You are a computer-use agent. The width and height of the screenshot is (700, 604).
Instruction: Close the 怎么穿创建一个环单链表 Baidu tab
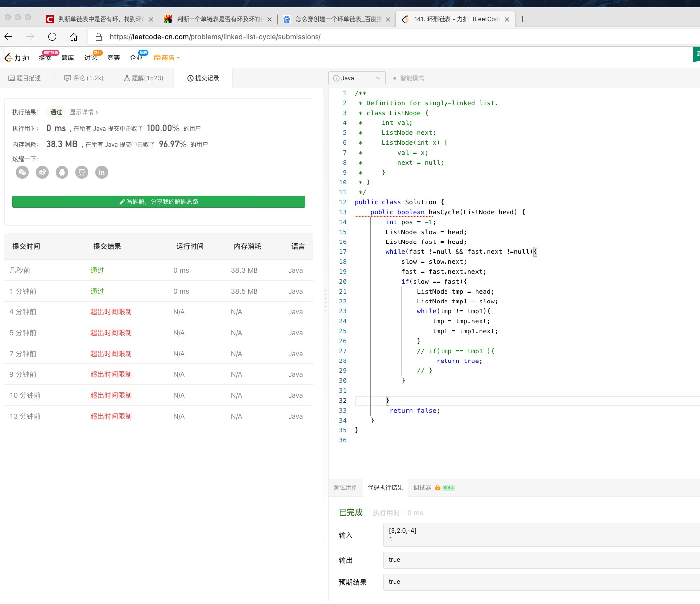[388, 20]
